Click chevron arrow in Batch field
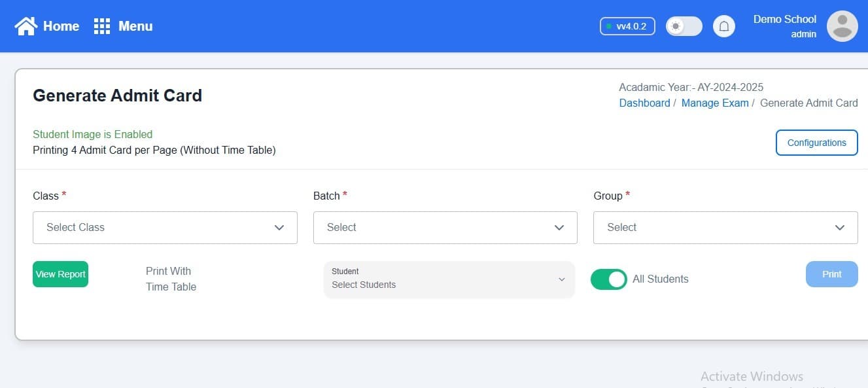The image size is (868, 388). (559, 228)
